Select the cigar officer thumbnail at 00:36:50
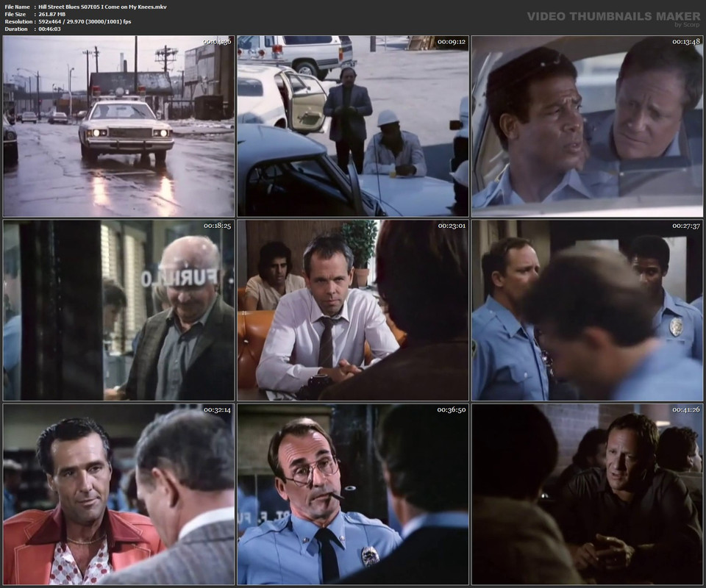The height and width of the screenshot is (588, 706). [x=353, y=495]
